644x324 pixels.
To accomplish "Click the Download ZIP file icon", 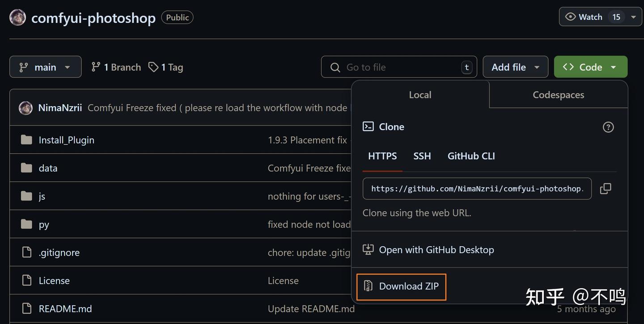I will coord(368,286).
